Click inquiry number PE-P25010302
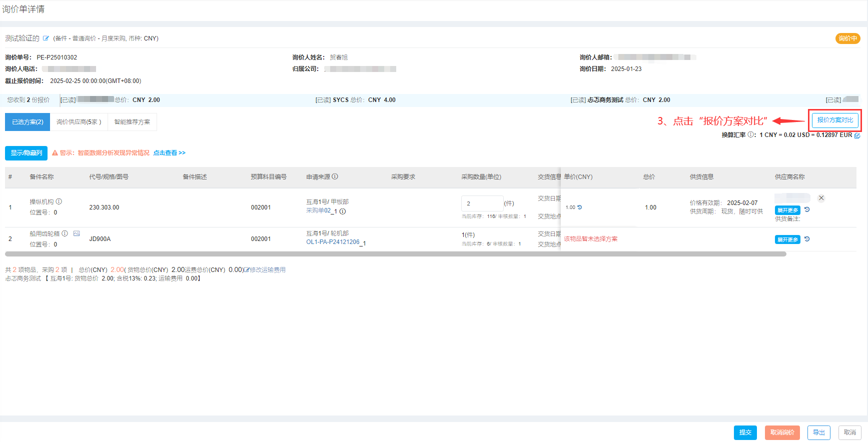The width and height of the screenshot is (868, 442). [x=57, y=57]
